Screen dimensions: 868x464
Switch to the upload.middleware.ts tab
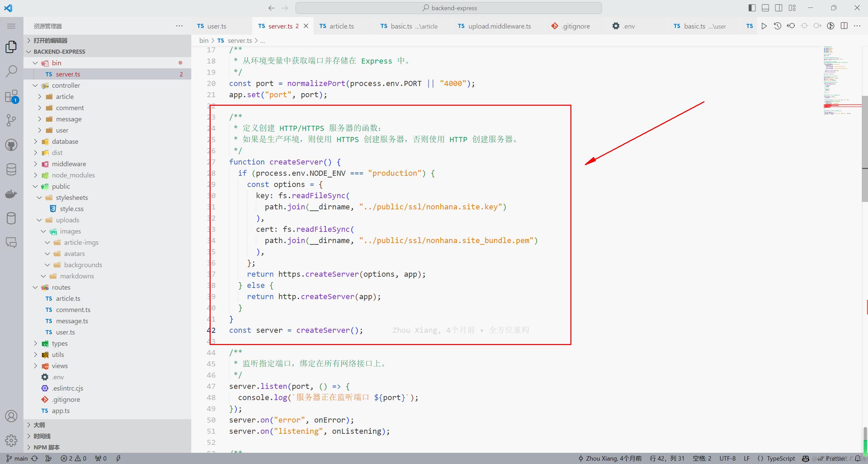click(499, 26)
